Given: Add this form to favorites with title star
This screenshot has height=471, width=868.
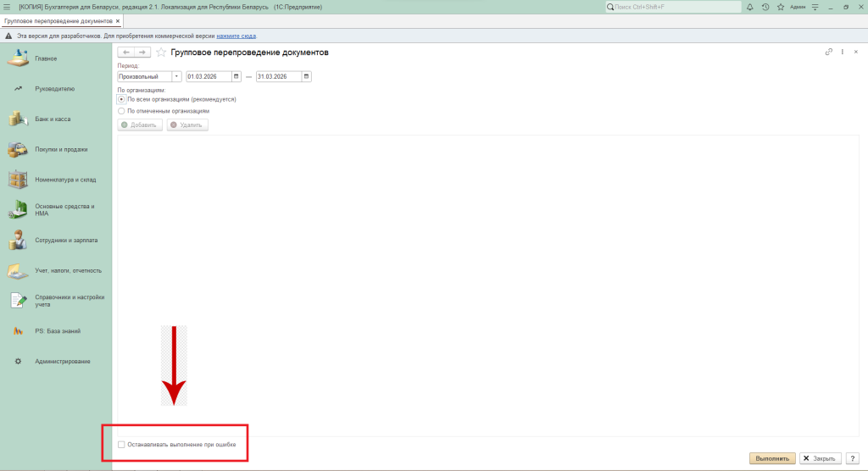Looking at the screenshot, I should 161,53.
